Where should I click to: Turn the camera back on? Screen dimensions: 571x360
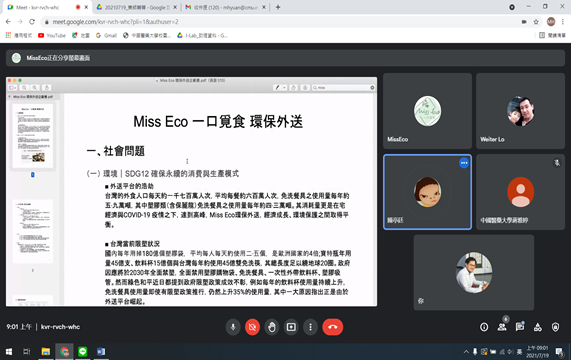click(x=252, y=327)
